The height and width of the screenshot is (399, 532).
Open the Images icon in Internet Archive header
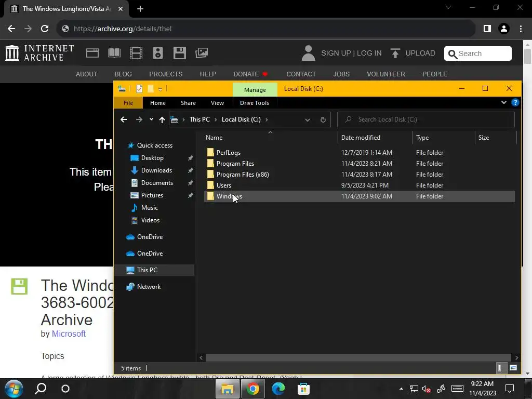(202, 53)
